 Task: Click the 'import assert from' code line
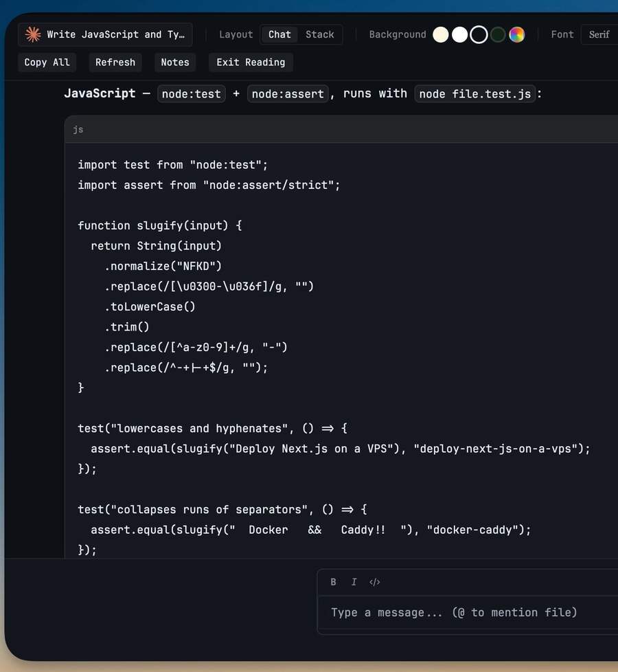coord(209,185)
